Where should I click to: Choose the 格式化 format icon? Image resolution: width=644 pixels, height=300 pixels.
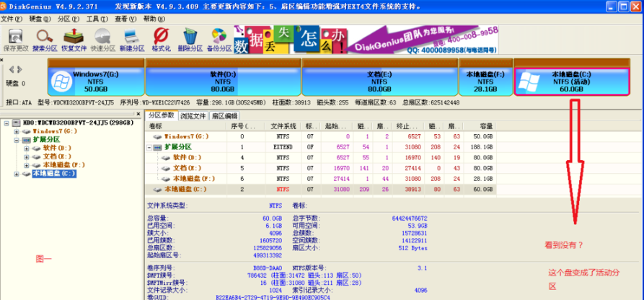tap(162, 38)
